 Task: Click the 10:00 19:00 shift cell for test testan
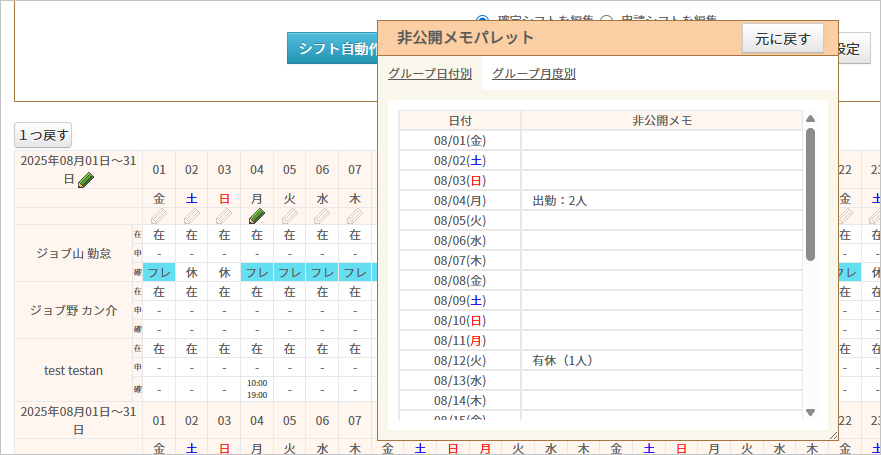tap(257, 388)
